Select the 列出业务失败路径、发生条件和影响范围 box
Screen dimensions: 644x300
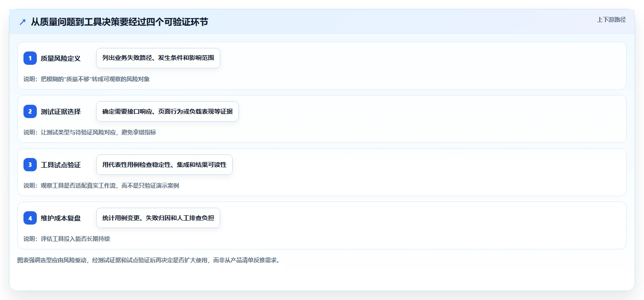[158, 58]
